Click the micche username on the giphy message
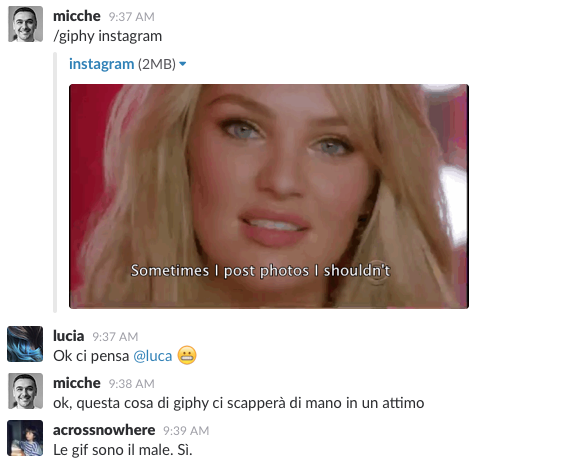The height and width of the screenshot is (462, 570). tap(77, 16)
